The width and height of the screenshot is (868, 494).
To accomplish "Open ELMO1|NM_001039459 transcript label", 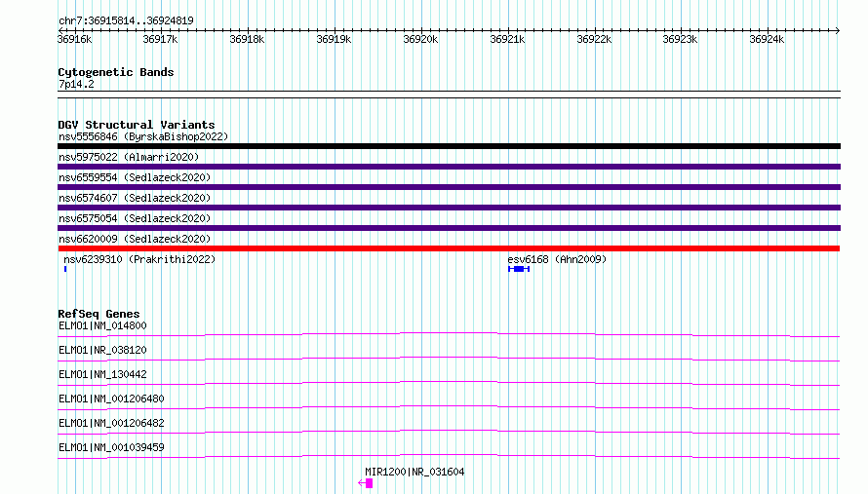I will (x=111, y=447).
